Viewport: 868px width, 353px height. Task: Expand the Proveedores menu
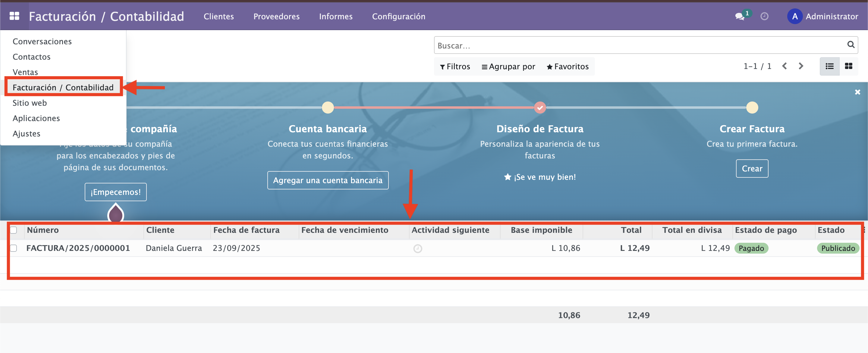coord(276,16)
